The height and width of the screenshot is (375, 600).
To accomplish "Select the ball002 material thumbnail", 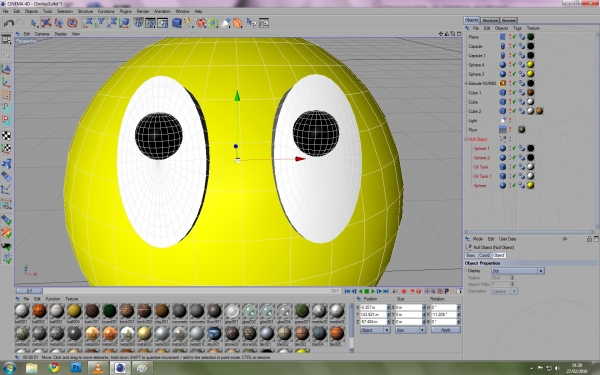I will [x=39, y=311].
